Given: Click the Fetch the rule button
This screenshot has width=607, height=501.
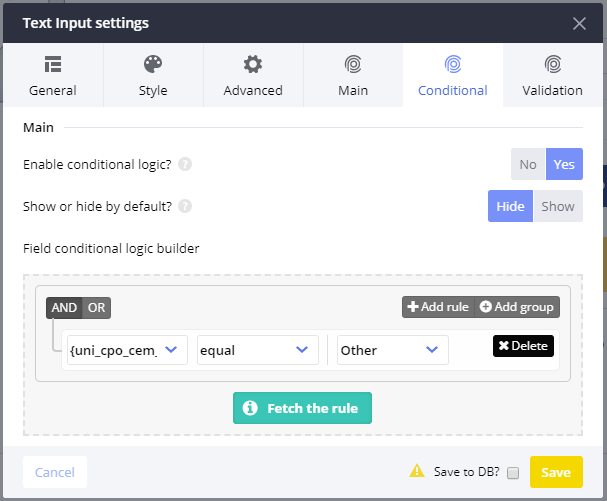Looking at the screenshot, I should [x=302, y=408].
